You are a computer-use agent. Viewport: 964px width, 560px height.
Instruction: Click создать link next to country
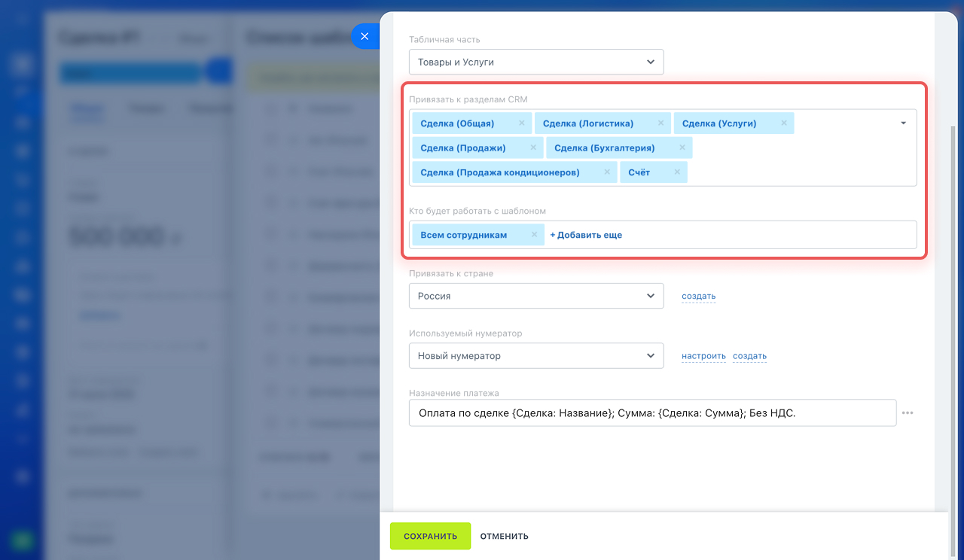tap(698, 296)
